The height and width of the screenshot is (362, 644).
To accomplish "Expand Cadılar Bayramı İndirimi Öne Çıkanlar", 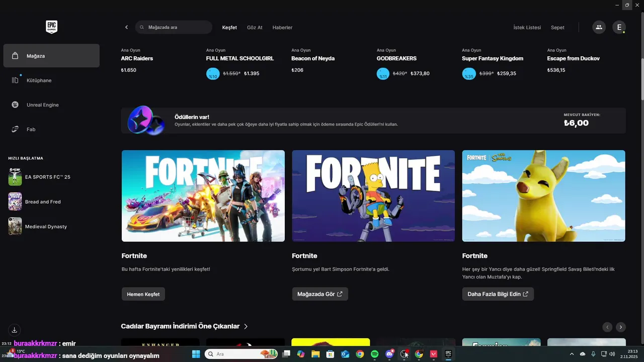I will point(185,326).
